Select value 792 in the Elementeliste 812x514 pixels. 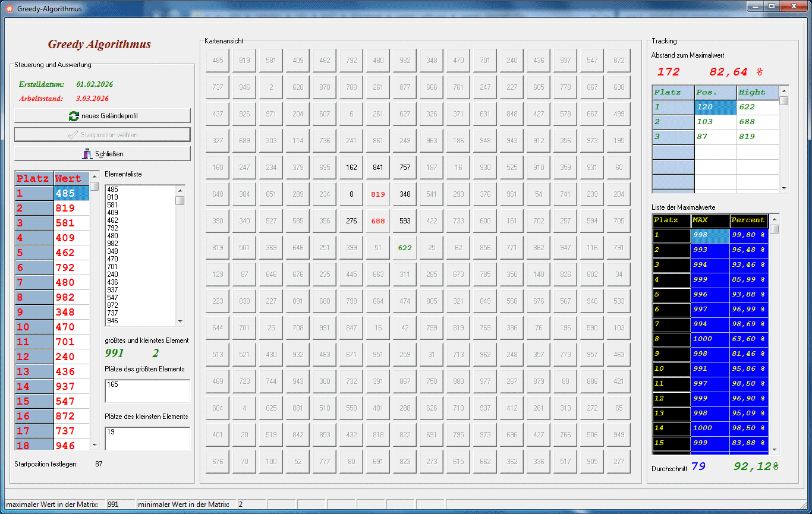pyautogui.click(x=112, y=228)
